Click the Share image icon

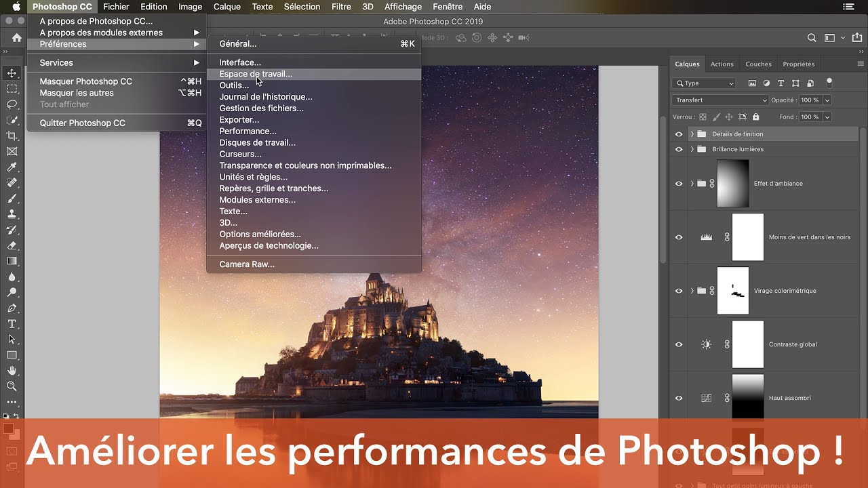[858, 38]
